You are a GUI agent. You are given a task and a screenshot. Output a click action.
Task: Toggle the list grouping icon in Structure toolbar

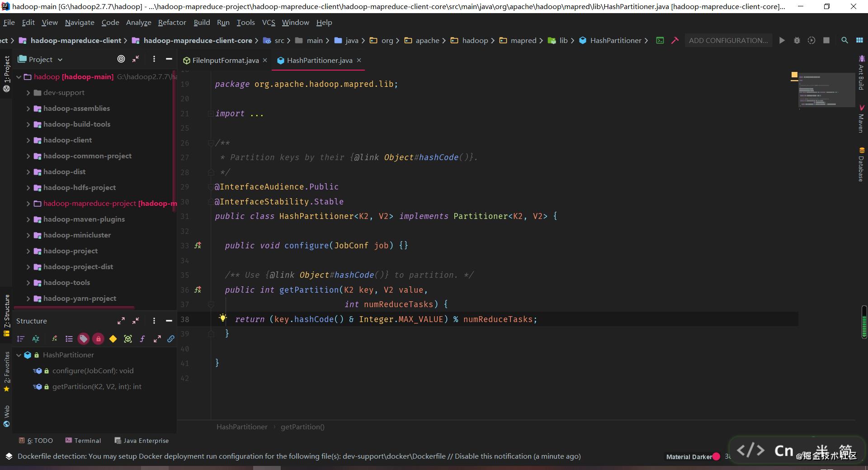(x=69, y=339)
